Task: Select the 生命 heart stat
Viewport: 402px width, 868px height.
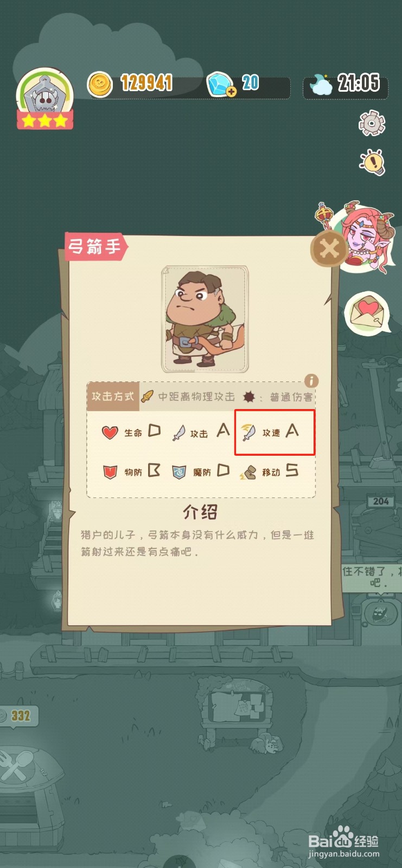Action: click(131, 432)
